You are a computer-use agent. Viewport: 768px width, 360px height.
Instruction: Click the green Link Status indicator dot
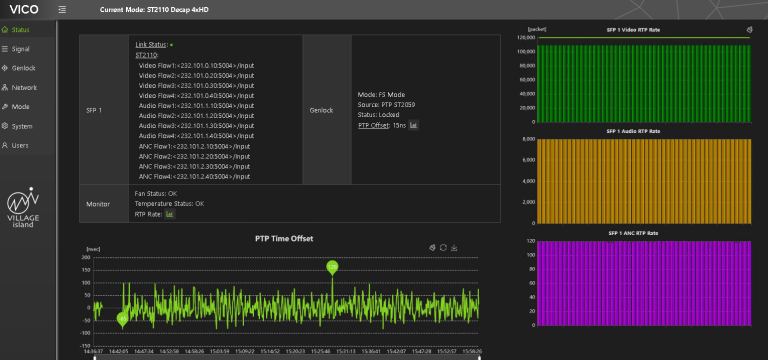click(x=171, y=45)
